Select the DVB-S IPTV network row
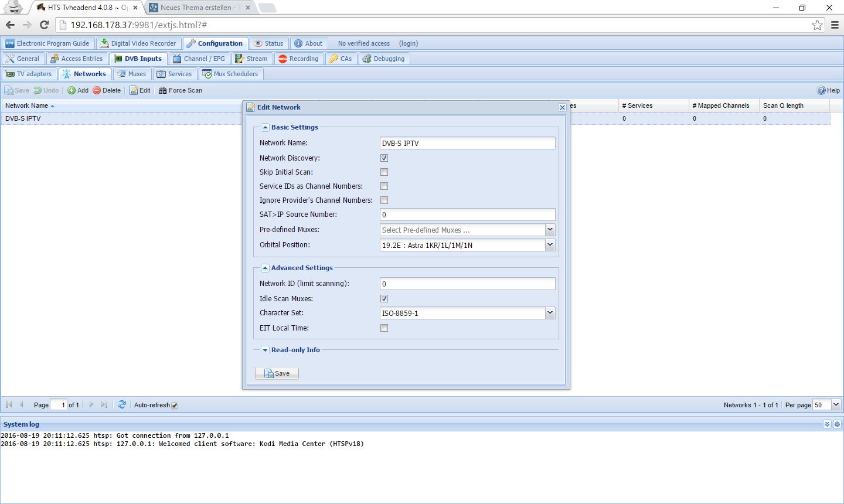The image size is (844, 504). click(416, 118)
